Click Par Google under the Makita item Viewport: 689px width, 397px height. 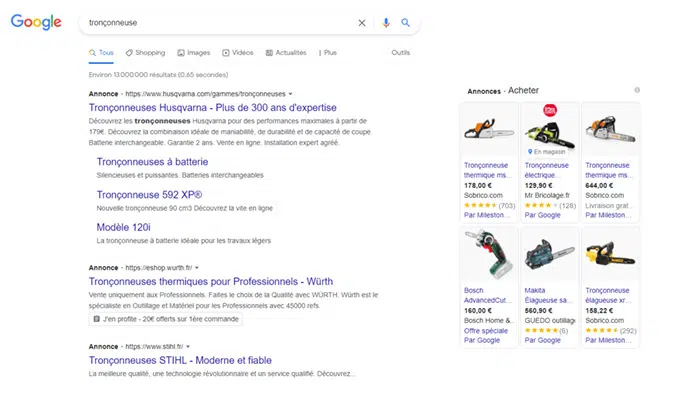[543, 340]
